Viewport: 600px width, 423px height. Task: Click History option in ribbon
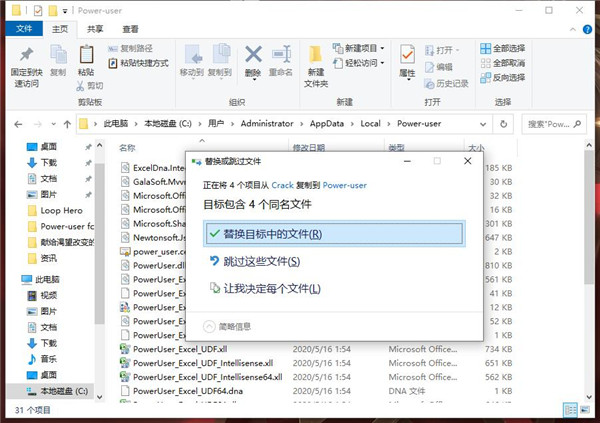click(x=447, y=83)
